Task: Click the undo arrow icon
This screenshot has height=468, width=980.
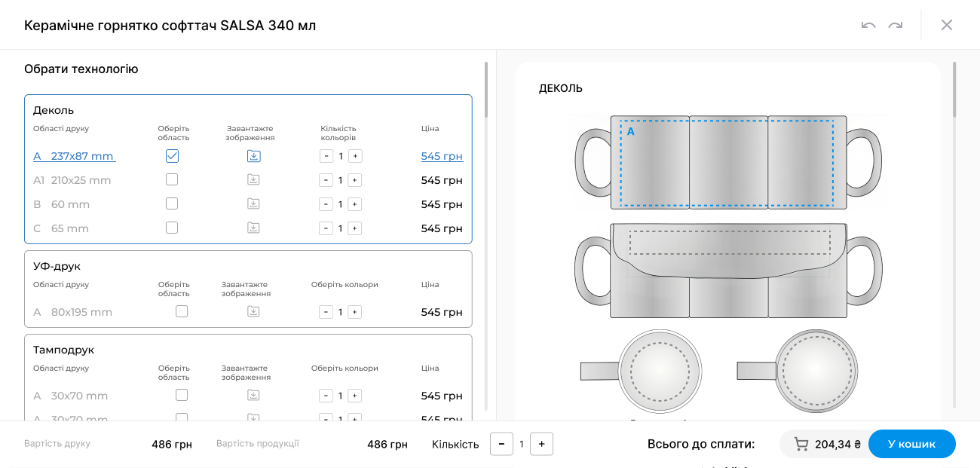Action: click(868, 25)
